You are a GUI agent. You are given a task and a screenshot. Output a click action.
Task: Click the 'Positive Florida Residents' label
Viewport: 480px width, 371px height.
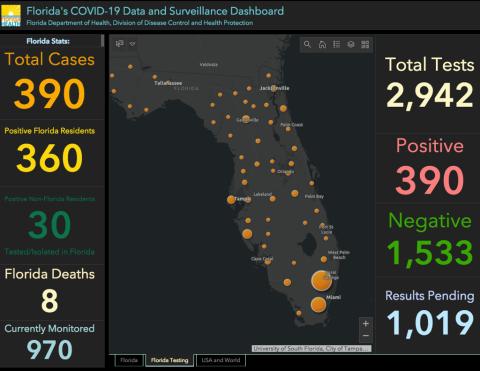[50, 131]
